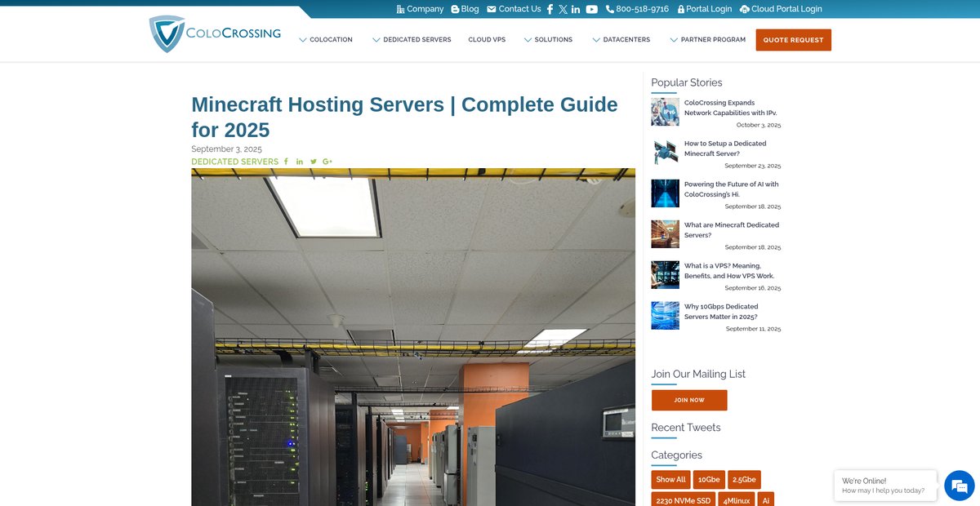
Task: Select the Ai category tag
Action: (766, 499)
